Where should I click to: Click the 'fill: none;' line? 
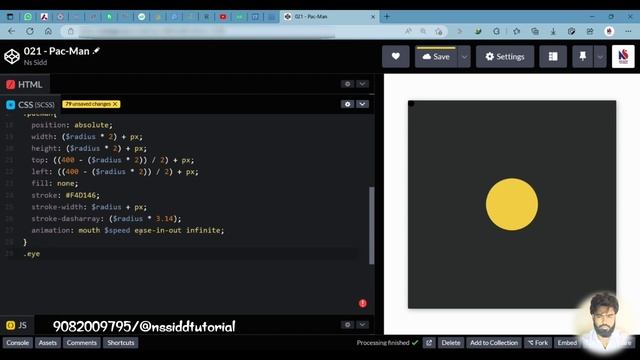[54, 183]
